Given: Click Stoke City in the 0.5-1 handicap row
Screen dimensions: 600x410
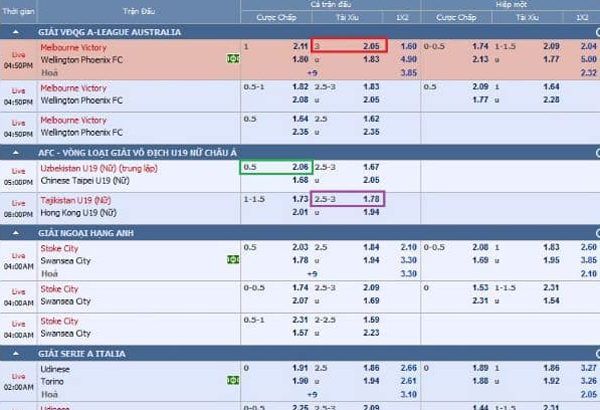Looking at the screenshot, I should (59, 321).
